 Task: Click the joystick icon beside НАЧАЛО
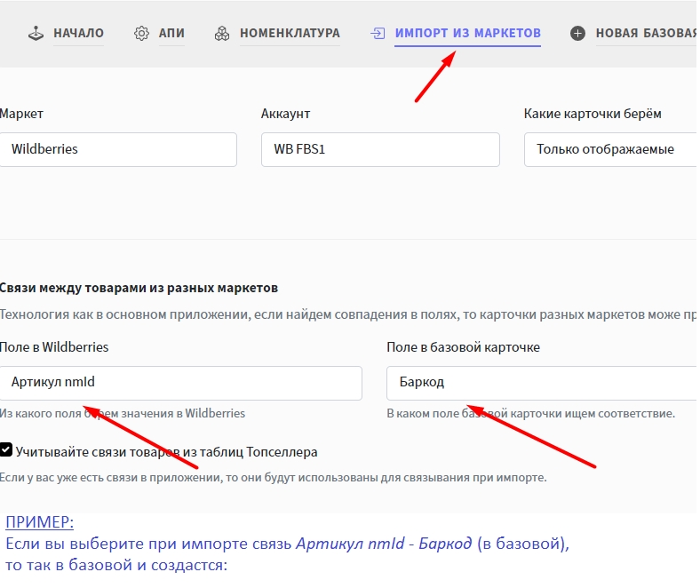[36, 34]
